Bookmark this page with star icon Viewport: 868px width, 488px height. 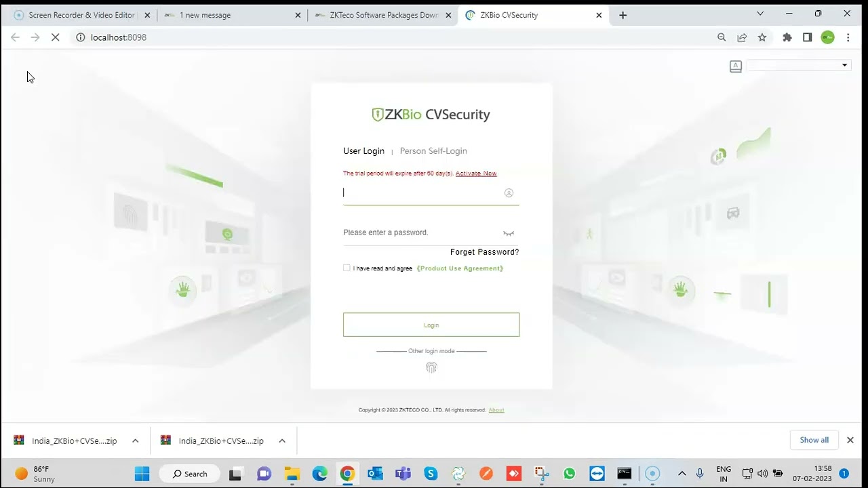tap(762, 37)
